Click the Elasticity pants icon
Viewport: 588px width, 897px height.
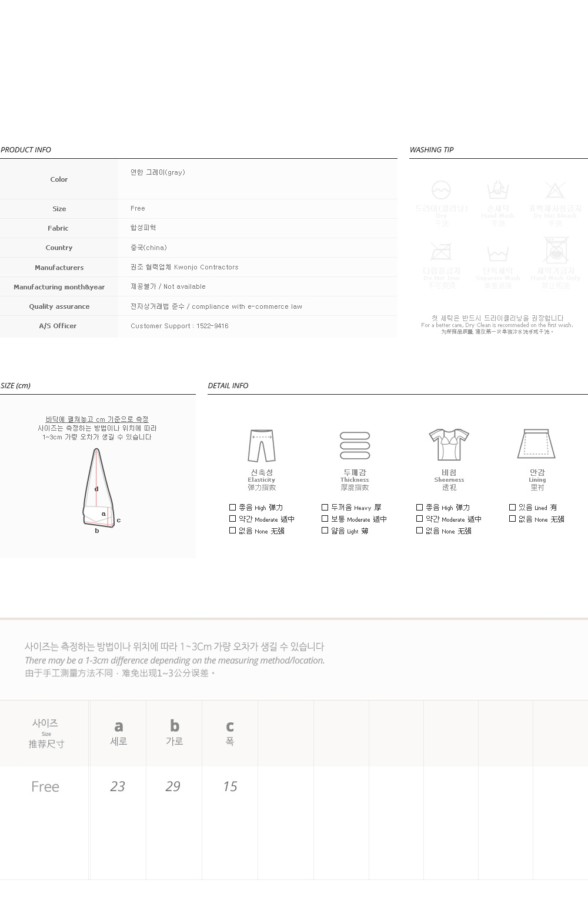click(262, 446)
